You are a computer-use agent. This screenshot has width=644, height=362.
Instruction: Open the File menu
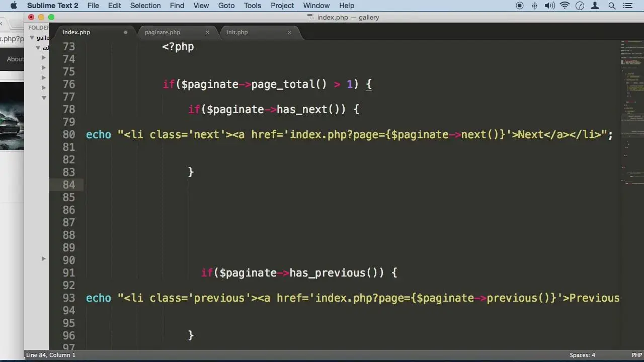[93, 6]
